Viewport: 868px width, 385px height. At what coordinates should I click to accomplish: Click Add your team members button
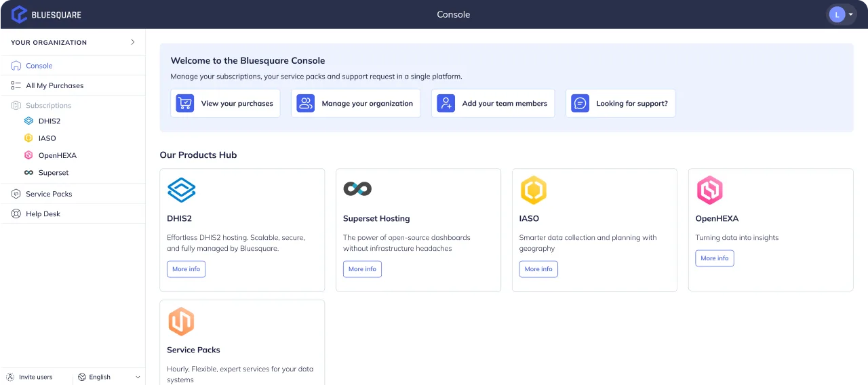tap(493, 103)
